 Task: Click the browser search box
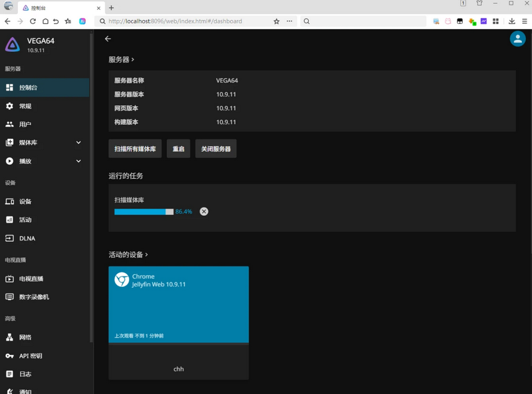363,21
